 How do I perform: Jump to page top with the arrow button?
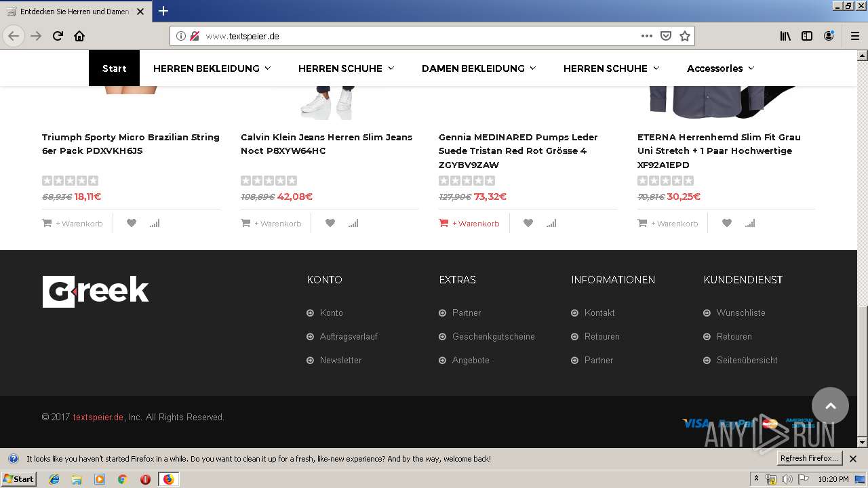coord(830,405)
